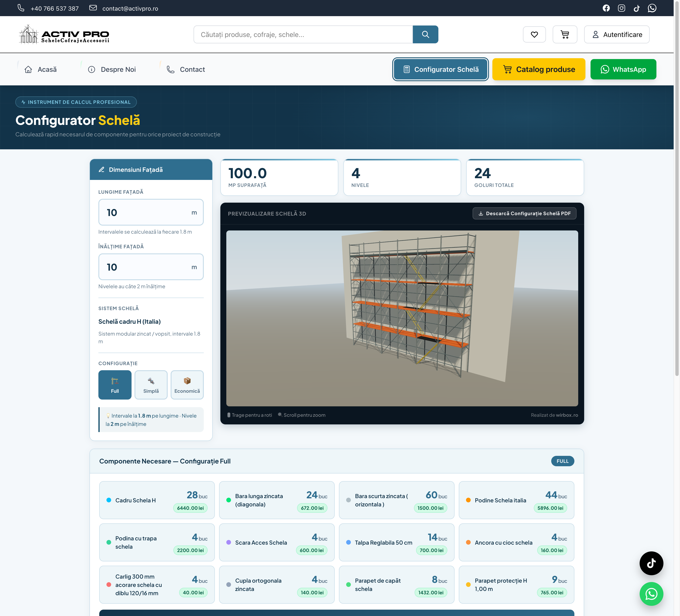Viewport: 680px width, 616px height.
Task: Click the 3D scaffold preview canvas
Action: pos(402,318)
